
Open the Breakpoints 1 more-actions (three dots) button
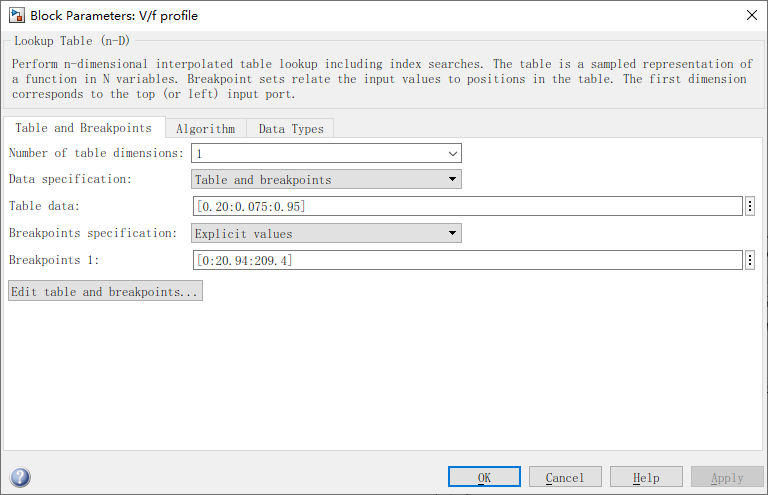[x=750, y=260]
